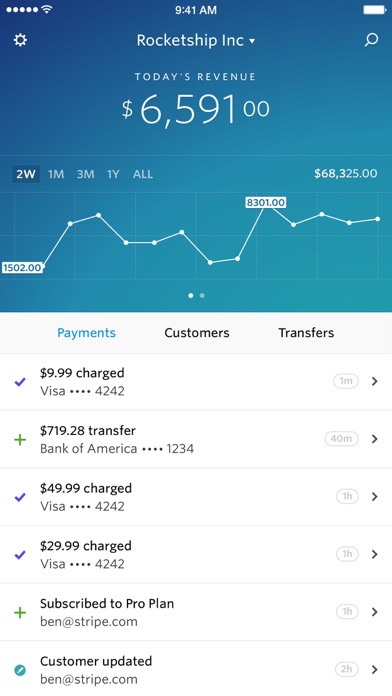392x696 pixels.
Task: Click checkmark icon beside $49.99 charged
Action: pos(20,497)
